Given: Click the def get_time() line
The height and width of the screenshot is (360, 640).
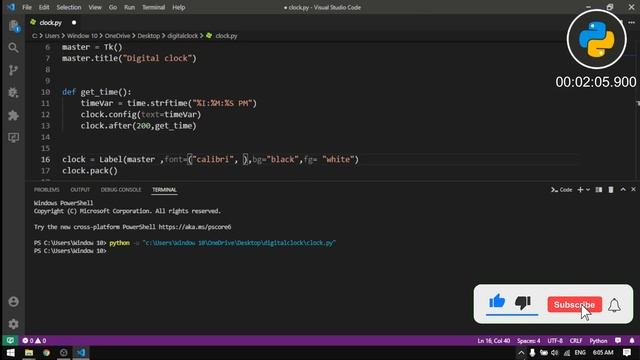Looking at the screenshot, I should point(97,92).
